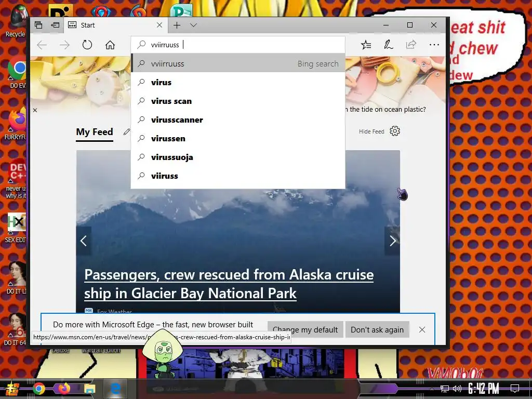This screenshot has width=532, height=399.
Task: Open the 6:42 PM clock
Action: 483,389
